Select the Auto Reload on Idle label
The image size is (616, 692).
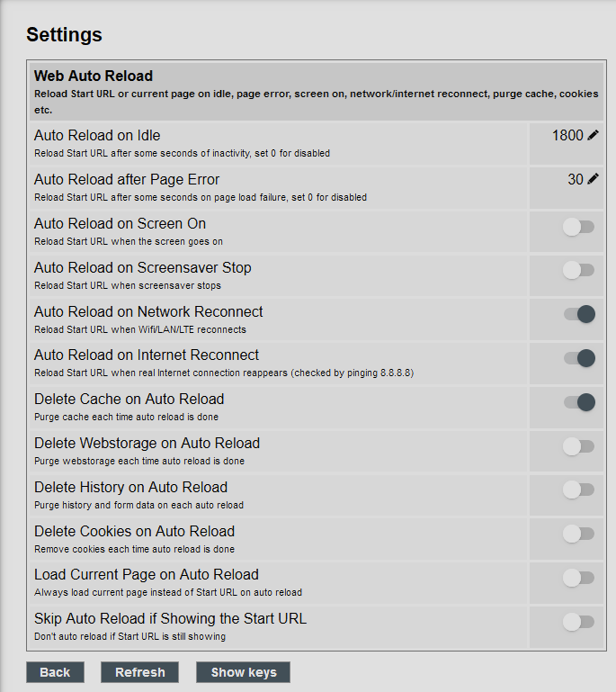point(97,135)
